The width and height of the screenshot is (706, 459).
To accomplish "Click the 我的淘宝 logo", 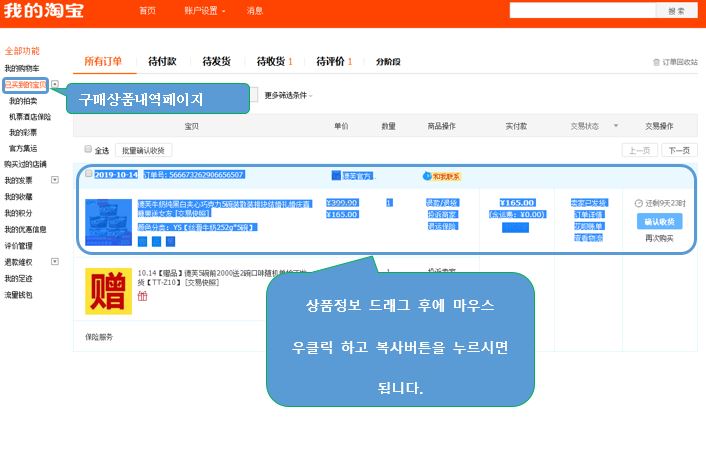I will tap(44, 10).
